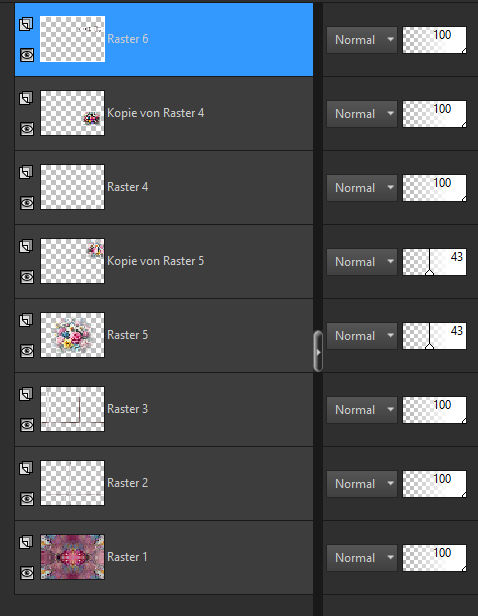Viewport: 478px width, 616px height.
Task: Click the layer link icon on Raster 1
Action: click(x=26, y=542)
